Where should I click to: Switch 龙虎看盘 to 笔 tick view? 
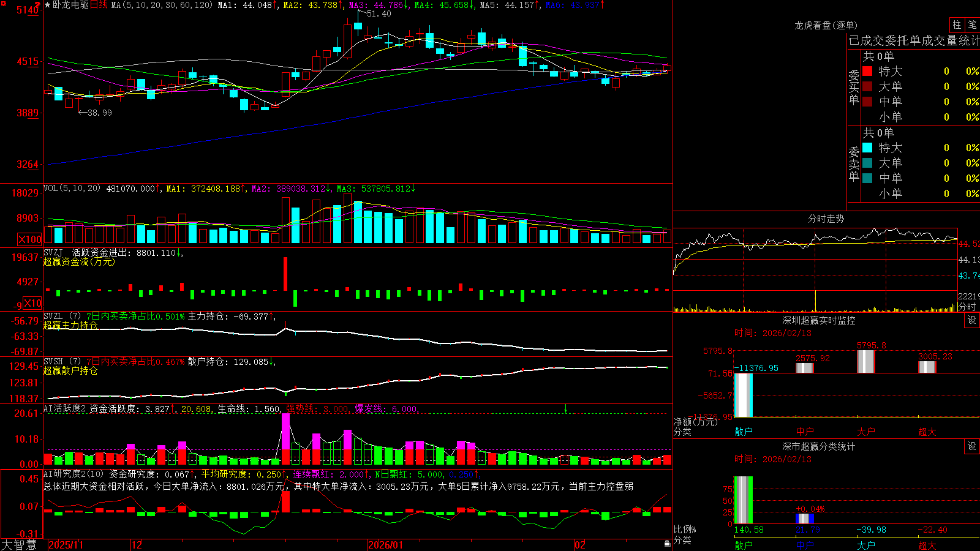point(972,24)
